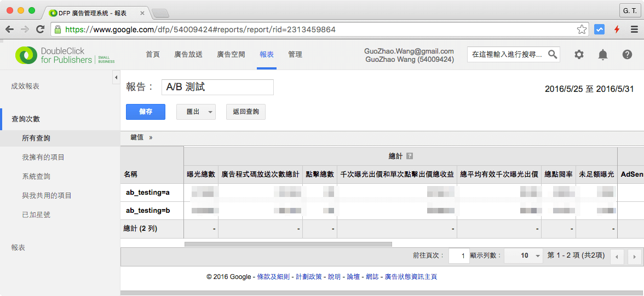Viewport: 644px width, 296px height.
Task: Click the ab_testing=b row name
Action: pyautogui.click(x=148, y=210)
